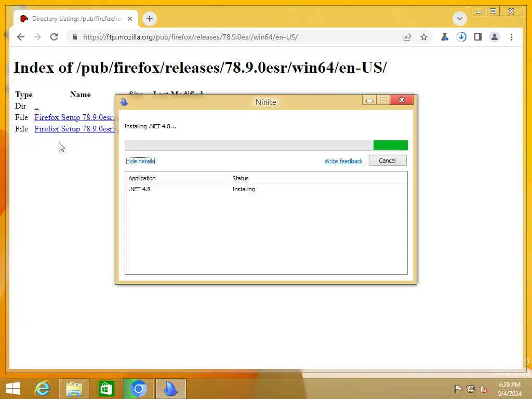
Task: Open the Chrome Labs flask icon
Action: tap(445, 37)
